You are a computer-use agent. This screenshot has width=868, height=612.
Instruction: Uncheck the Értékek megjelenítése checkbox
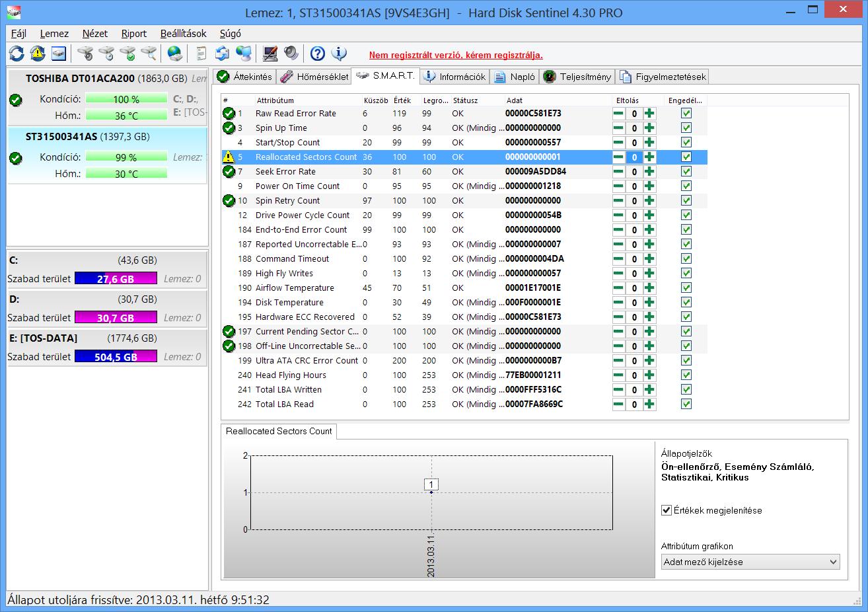667,510
